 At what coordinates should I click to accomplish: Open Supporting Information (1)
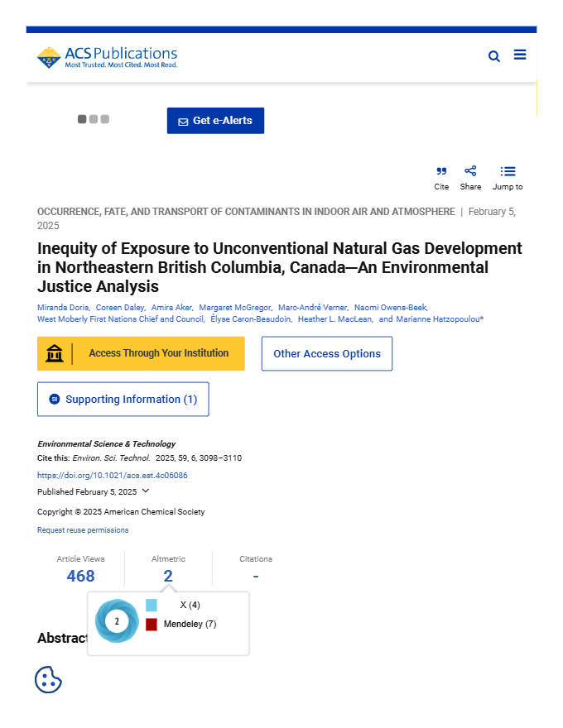(123, 400)
